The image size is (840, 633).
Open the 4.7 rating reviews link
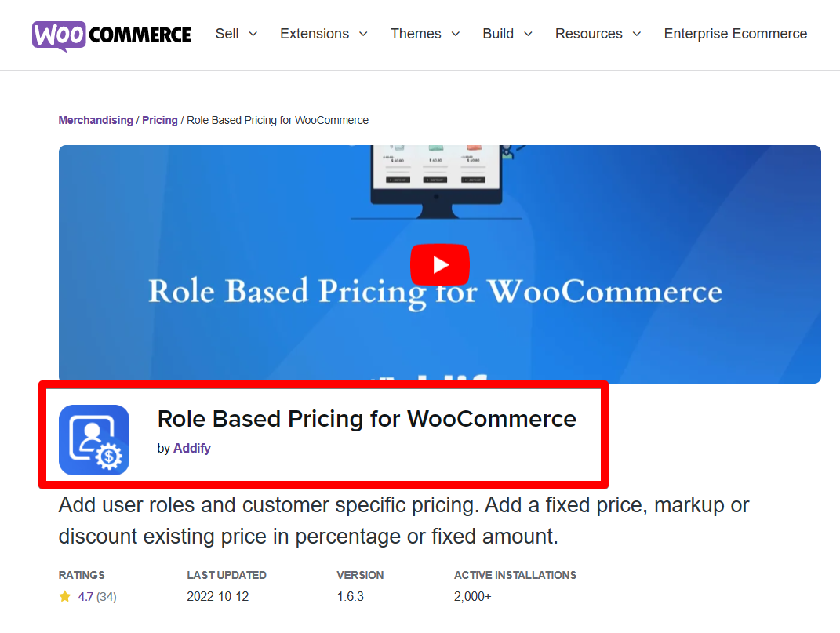tap(85, 597)
